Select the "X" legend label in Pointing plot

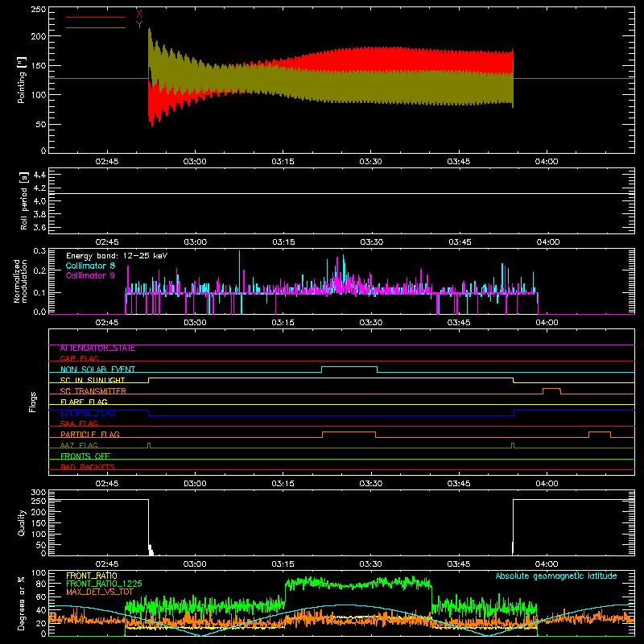click(139, 14)
